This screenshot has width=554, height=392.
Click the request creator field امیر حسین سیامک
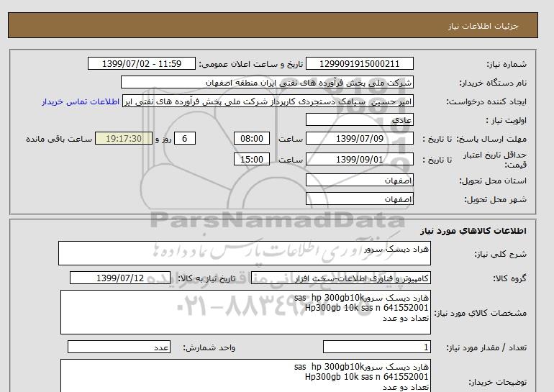pyautogui.click(x=268, y=101)
